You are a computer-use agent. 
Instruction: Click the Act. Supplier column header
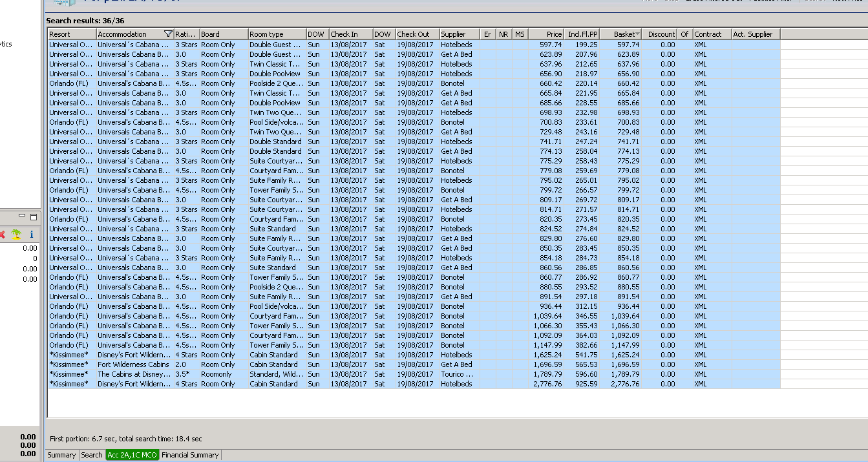point(756,34)
